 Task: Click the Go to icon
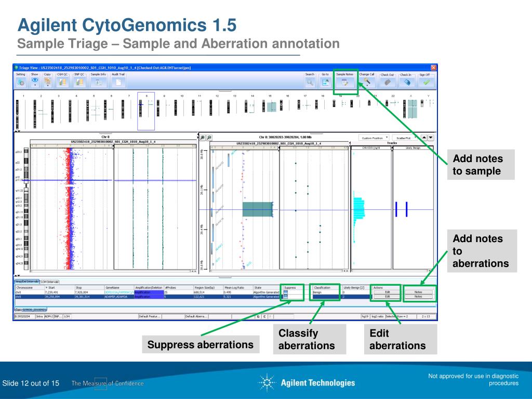[x=325, y=82]
